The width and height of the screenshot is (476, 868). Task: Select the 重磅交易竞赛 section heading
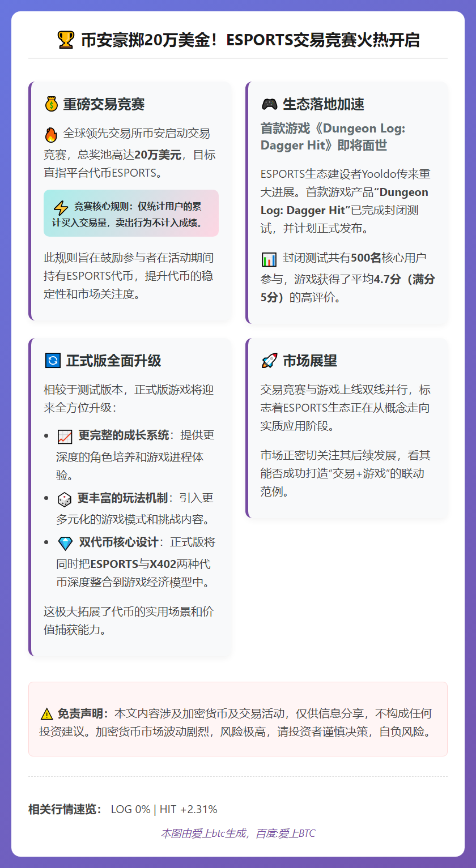[104, 104]
